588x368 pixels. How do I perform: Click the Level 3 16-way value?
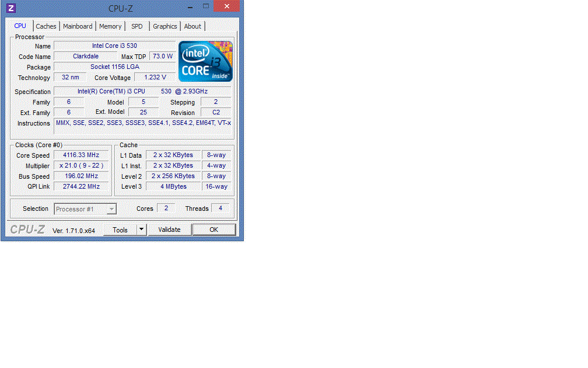[216, 187]
